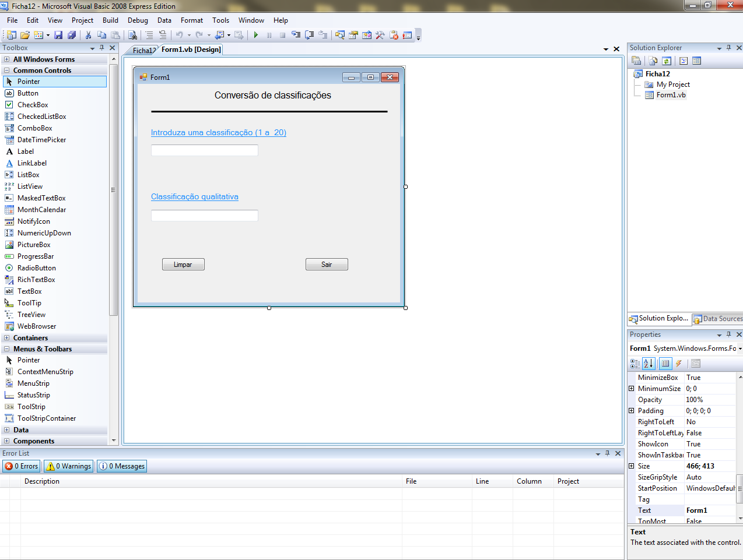Click Properties icon in Solution Explorer toolbar

(x=636, y=61)
